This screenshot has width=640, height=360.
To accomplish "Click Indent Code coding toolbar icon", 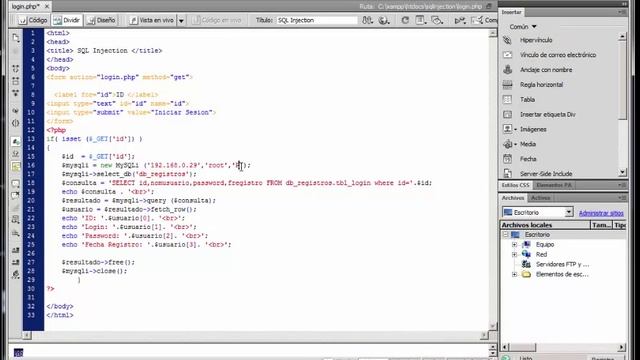I will [x=16, y=250].
